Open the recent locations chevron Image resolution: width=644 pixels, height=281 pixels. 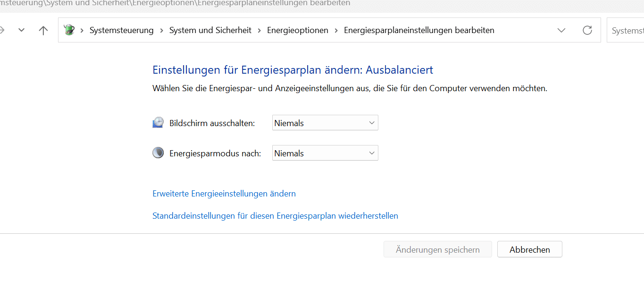[21, 30]
